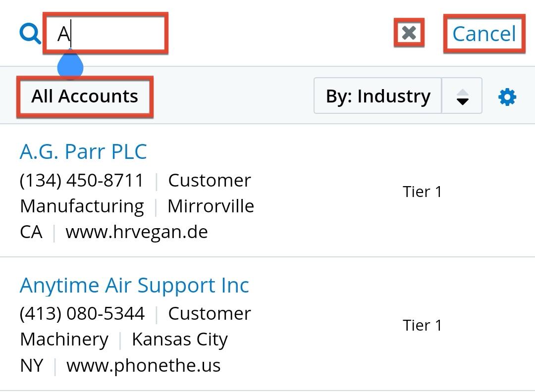The height and width of the screenshot is (392, 535).
Task: Tap the phone number (134) 450-8711
Action: [82, 181]
